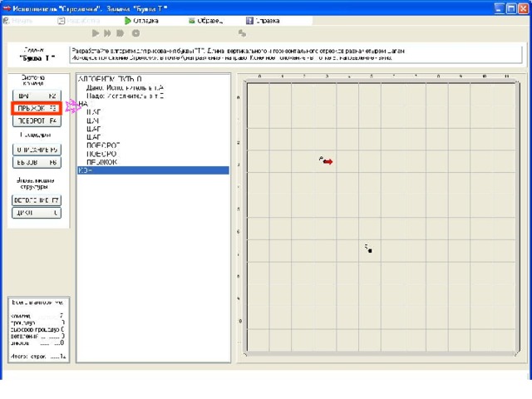Click the greyed Разработка menu item
Screen dimensions: 532x399
(78, 21)
